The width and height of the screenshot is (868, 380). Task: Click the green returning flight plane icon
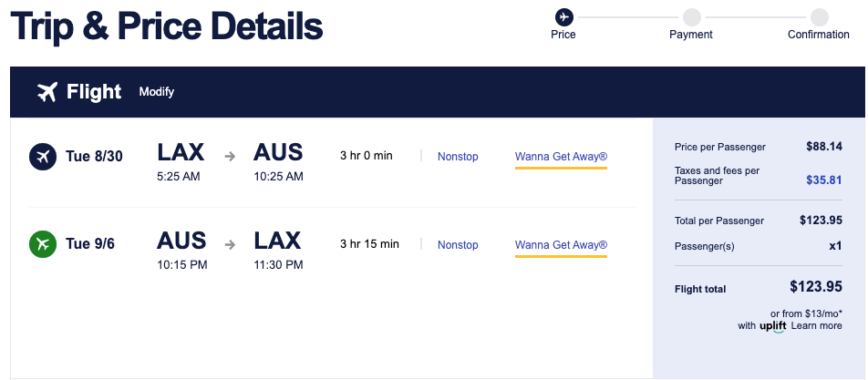(42, 244)
